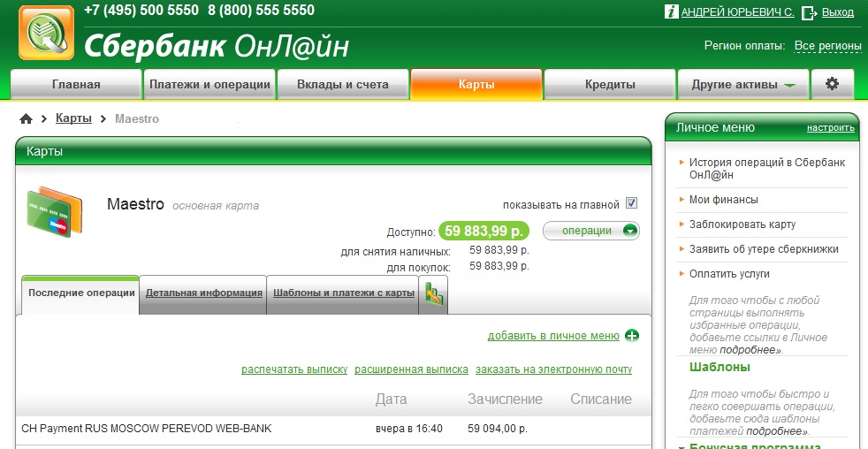
Task: Click the info icon beside user name
Action: 672,11
